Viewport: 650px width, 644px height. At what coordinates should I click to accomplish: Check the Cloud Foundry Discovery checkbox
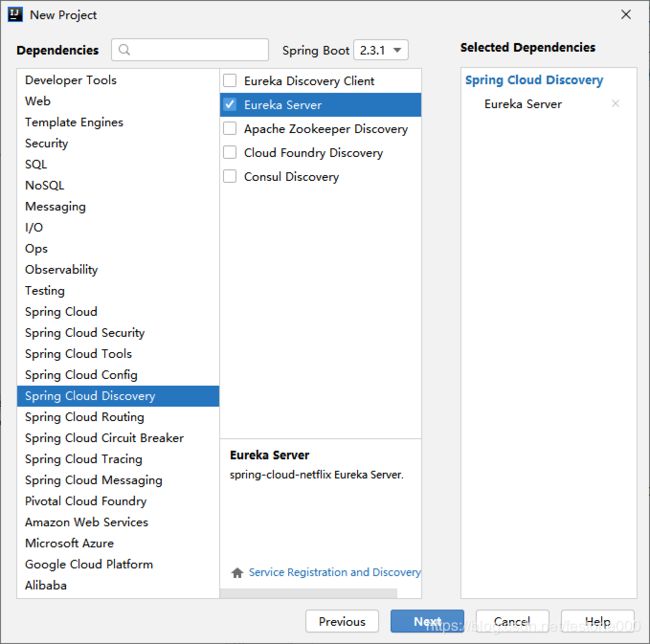click(230, 153)
